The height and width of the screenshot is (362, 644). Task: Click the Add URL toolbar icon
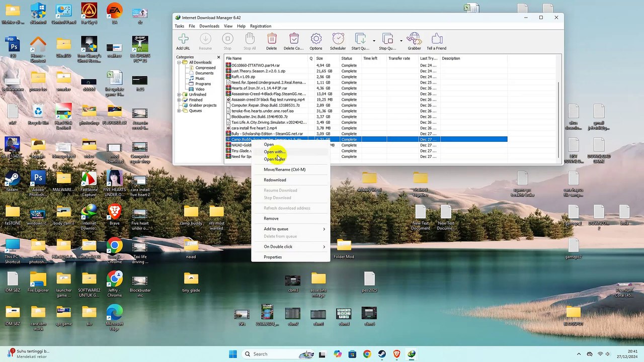click(183, 42)
